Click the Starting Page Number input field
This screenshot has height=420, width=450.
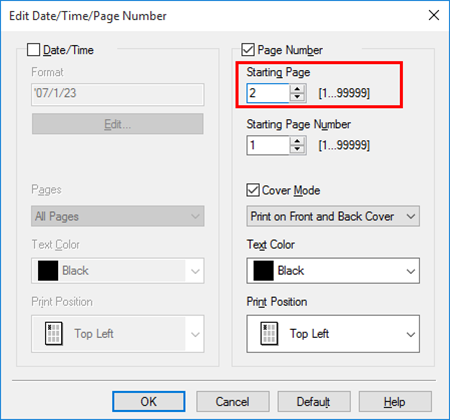[268, 145]
